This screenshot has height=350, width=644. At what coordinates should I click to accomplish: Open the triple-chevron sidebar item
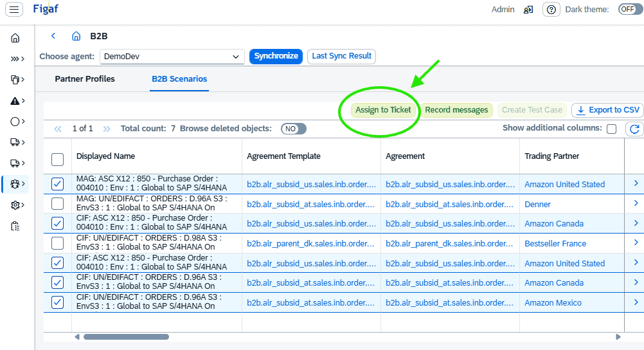click(x=17, y=59)
